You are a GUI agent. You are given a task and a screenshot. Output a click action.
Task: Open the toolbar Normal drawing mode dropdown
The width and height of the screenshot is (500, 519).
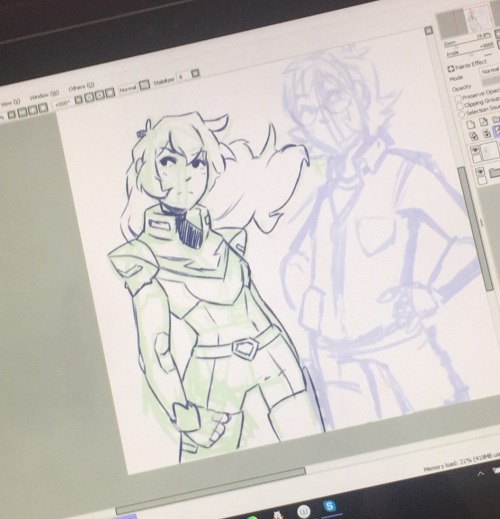pos(144,85)
